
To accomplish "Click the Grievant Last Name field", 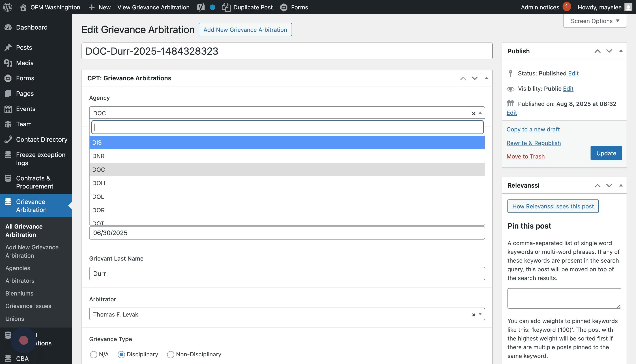I will point(287,274).
